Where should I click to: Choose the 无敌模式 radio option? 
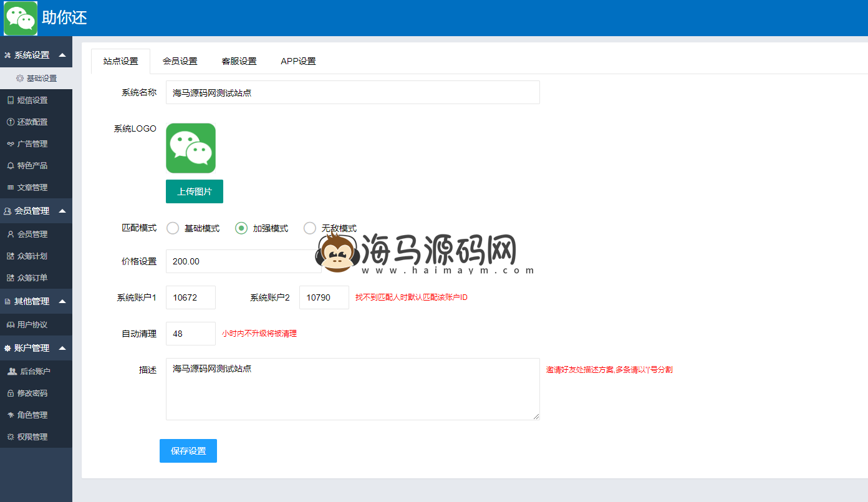click(x=309, y=228)
